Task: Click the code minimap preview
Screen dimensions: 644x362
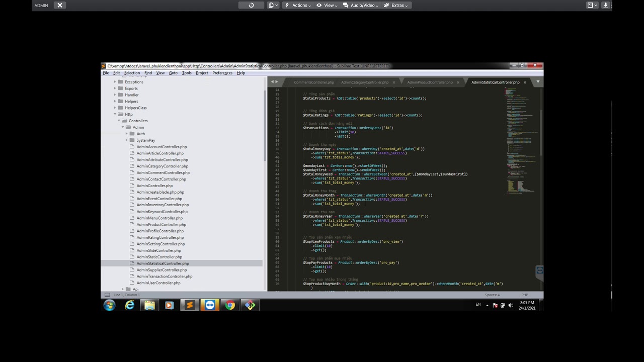Action: 521,141
